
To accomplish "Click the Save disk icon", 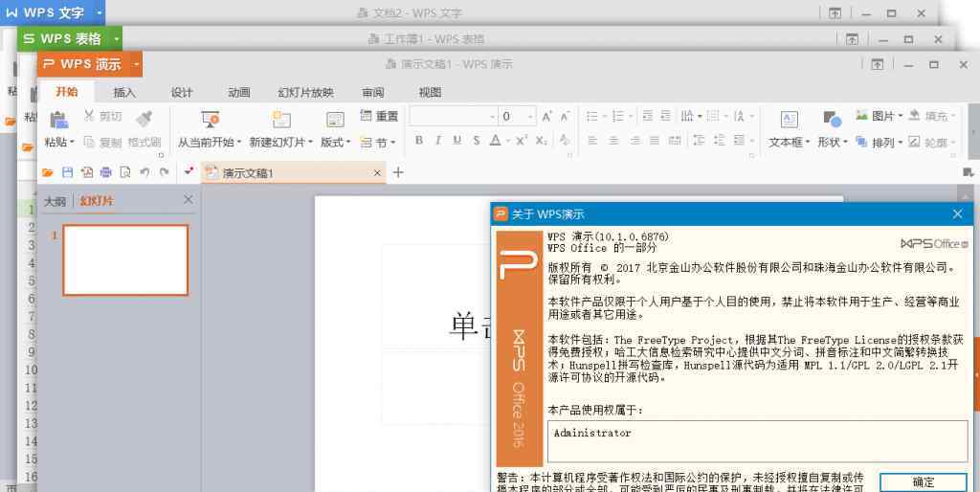I will [68, 172].
